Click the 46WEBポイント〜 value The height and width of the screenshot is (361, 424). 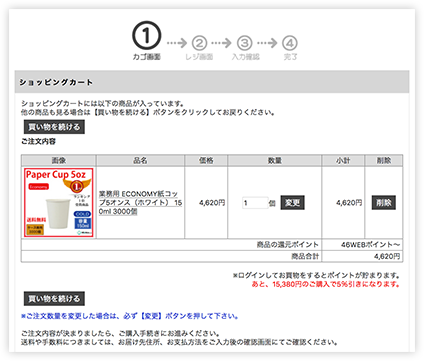pyautogui.click(x=370, y=245)
